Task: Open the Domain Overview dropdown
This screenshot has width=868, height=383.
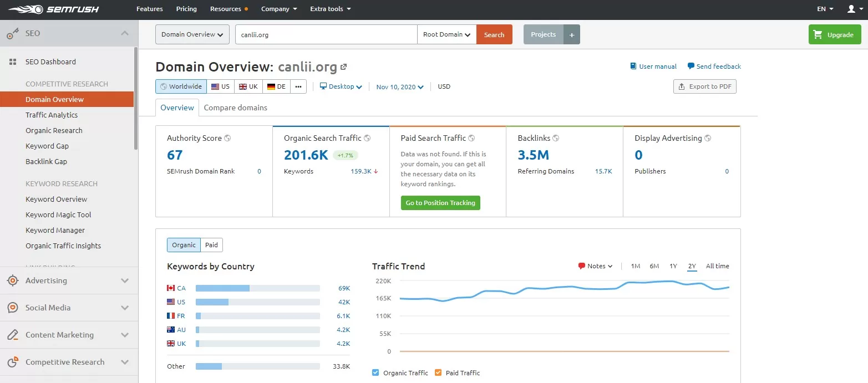Action: (192, 34)
